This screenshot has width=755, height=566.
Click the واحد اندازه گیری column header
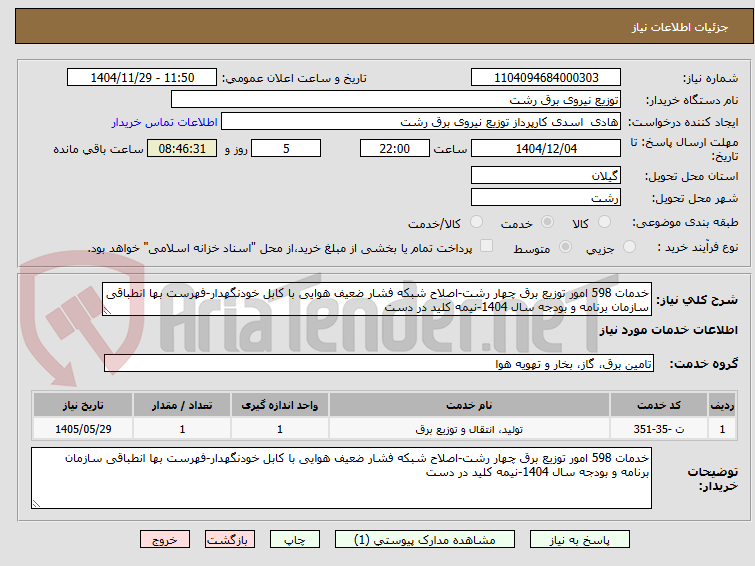[x=280, y=405]
